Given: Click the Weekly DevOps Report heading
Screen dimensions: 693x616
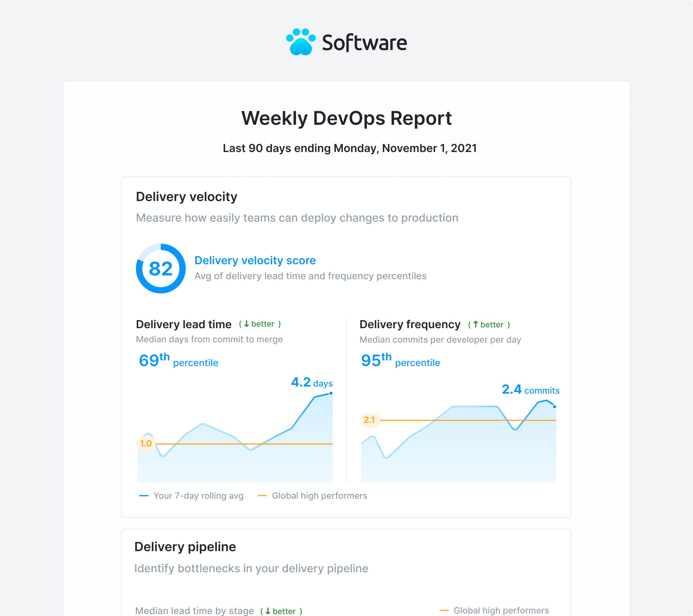Looking at the screenshot, I should pos(346,118).
